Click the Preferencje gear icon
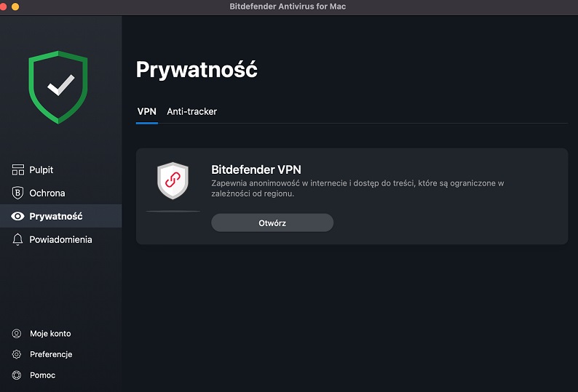Viewport: 578px width, 392px height. [x=17, y=354]
